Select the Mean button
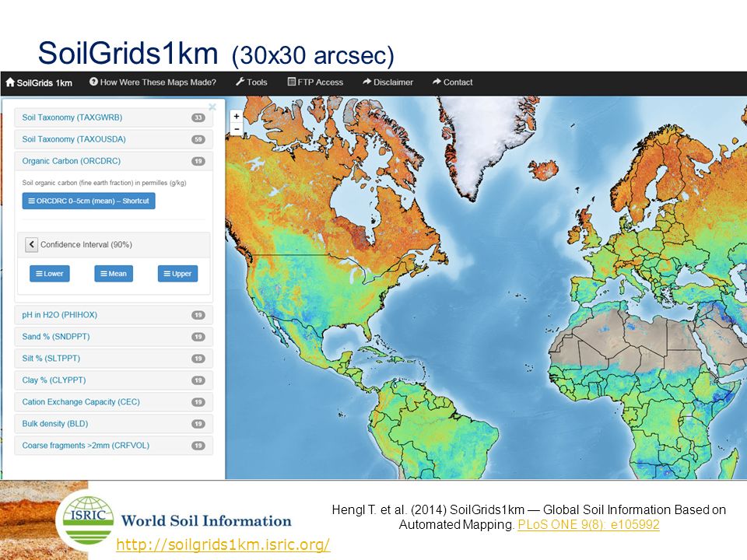The image size is (747, 560). click(x=114, y=274)
